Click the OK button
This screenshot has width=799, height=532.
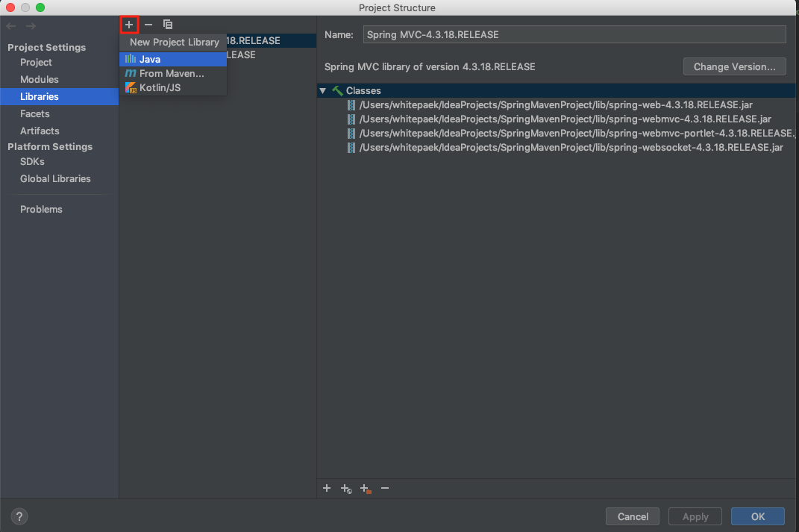(758, 516)
